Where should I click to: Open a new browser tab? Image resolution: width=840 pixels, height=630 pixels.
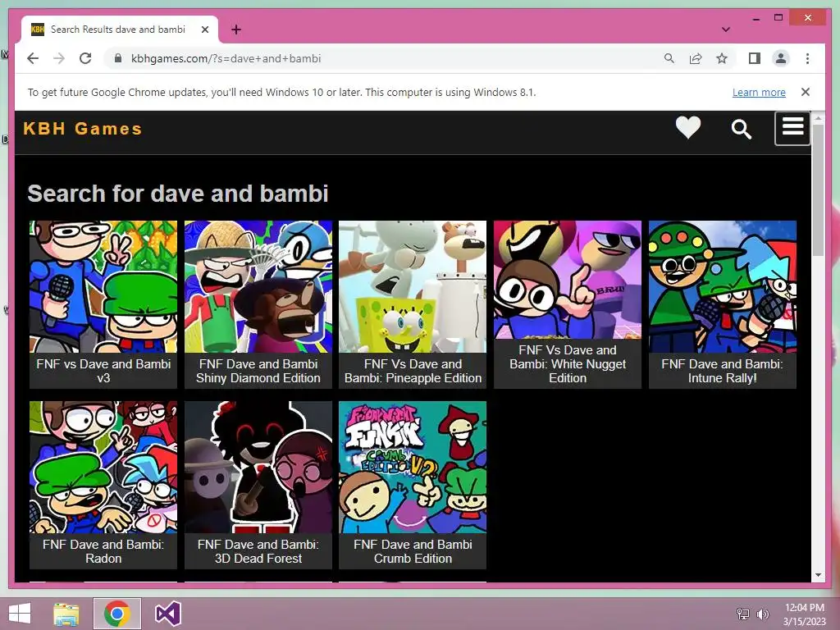(236, 30)
